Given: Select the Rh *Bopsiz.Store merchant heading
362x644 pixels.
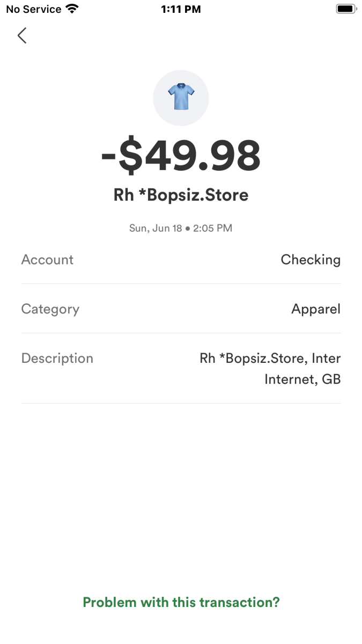Looking at the screenshot, I should (x=181, y=195).
